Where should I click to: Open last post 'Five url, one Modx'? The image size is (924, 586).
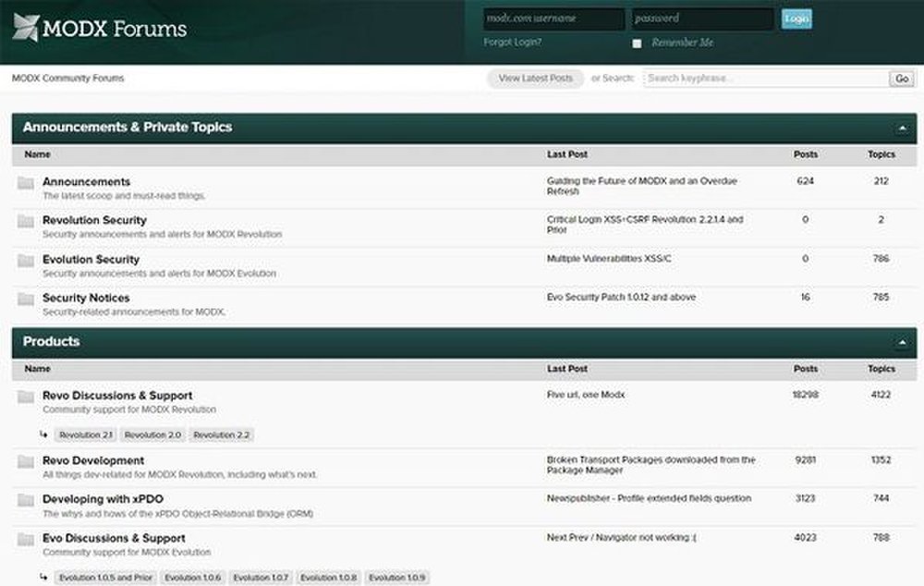585,395
